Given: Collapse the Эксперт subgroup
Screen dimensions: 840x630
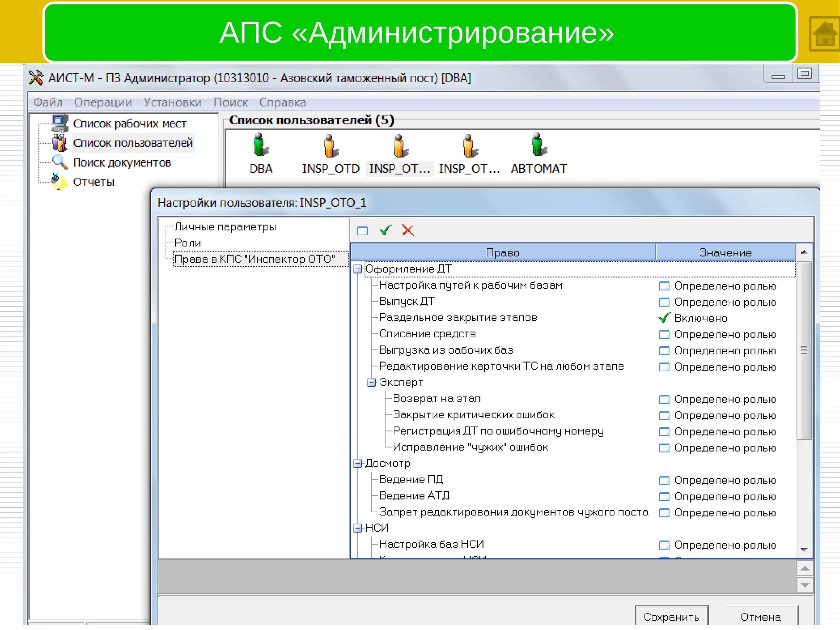Looking at the screenshot, I should coord(371,382).
